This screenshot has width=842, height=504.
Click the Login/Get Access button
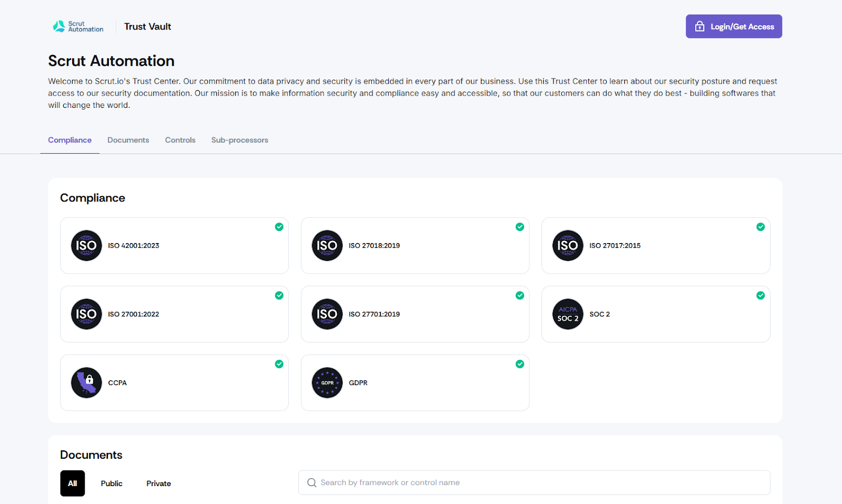(734, 26)
